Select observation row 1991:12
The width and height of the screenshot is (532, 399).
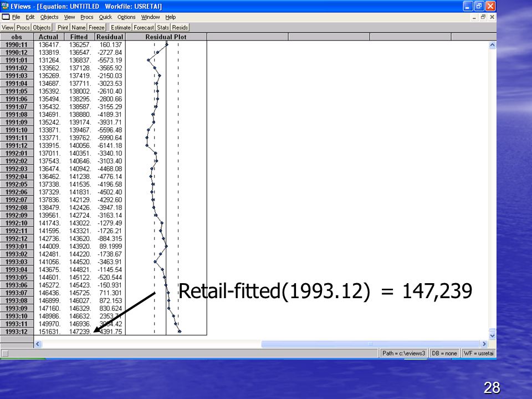click(x=17, y=146)
